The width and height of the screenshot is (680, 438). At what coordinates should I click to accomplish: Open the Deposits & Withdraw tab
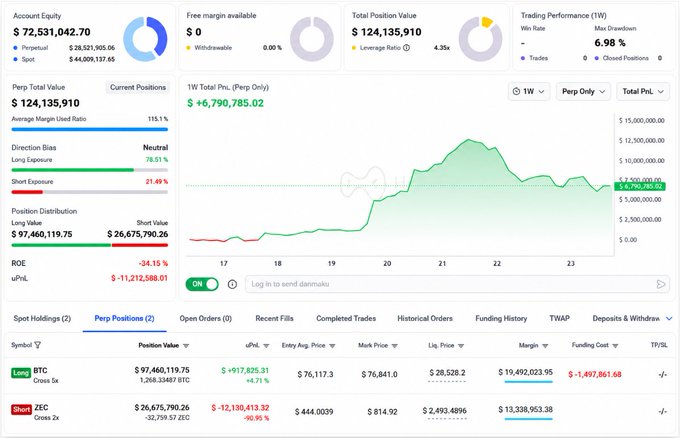[x=626, y=318]
